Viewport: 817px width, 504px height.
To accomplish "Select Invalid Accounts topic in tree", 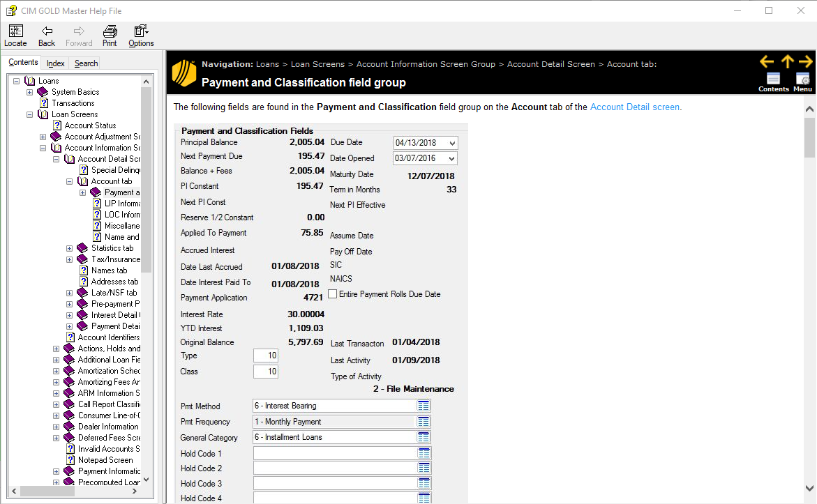I will pos(108,449).
